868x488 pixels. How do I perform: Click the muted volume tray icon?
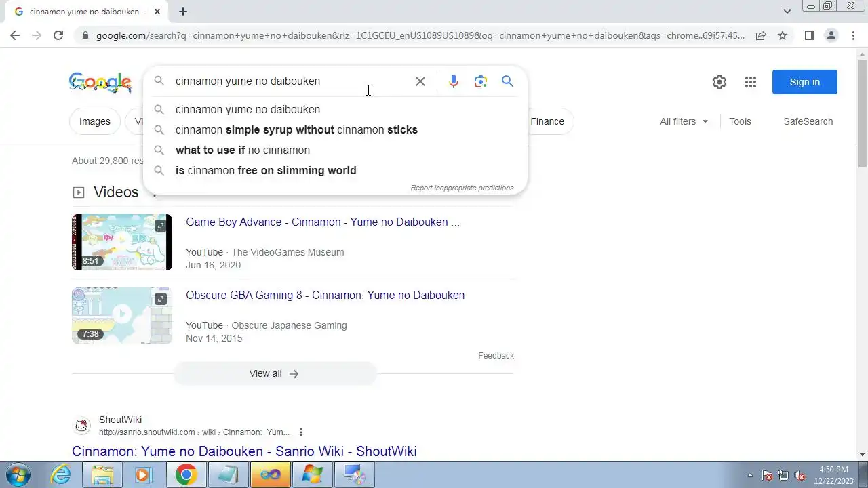[x=800, y=475]
